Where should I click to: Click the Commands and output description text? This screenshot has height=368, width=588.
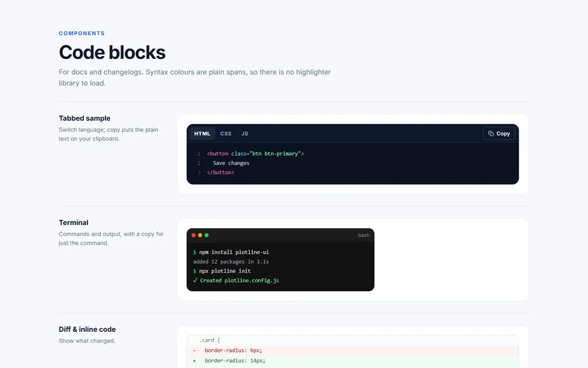tap(111, 239)
